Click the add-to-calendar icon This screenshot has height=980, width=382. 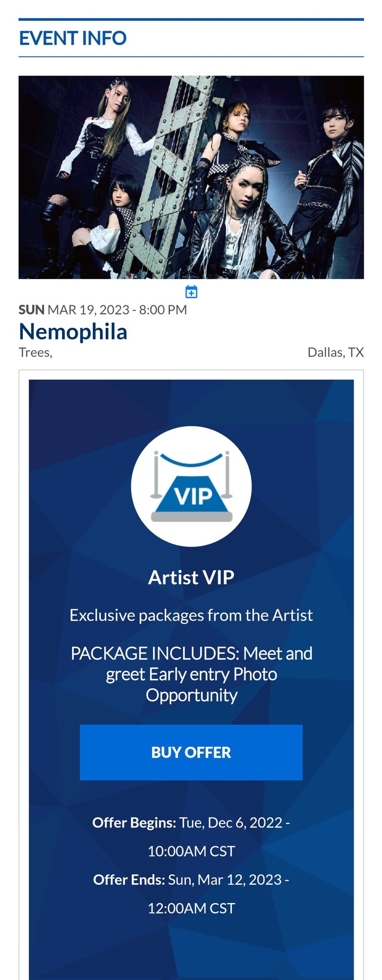pyautogui.click(x=191, y=291)
